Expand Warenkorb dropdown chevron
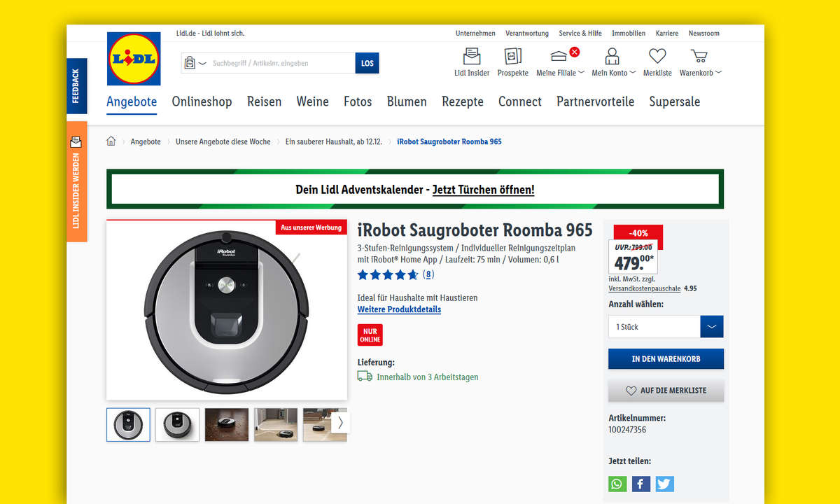 pos(718,73)
